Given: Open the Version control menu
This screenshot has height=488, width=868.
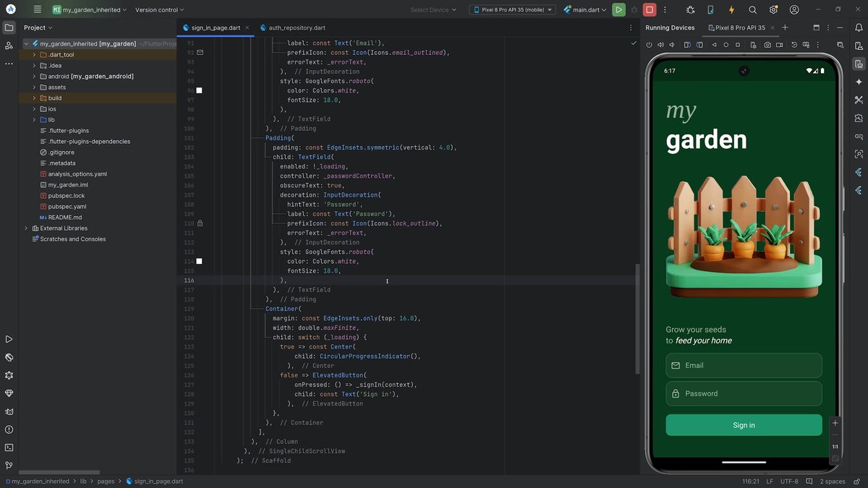Looking at the screenshot, I should click(159, 10).
